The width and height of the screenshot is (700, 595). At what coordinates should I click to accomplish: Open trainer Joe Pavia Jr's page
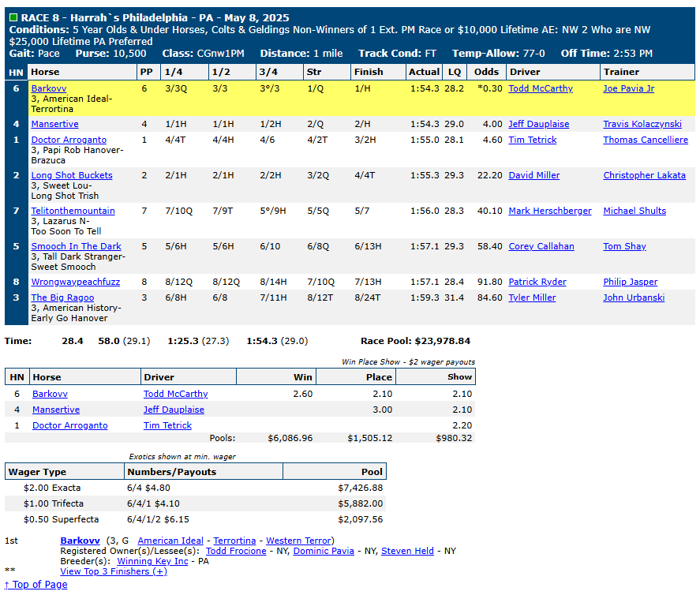[628, 88]
